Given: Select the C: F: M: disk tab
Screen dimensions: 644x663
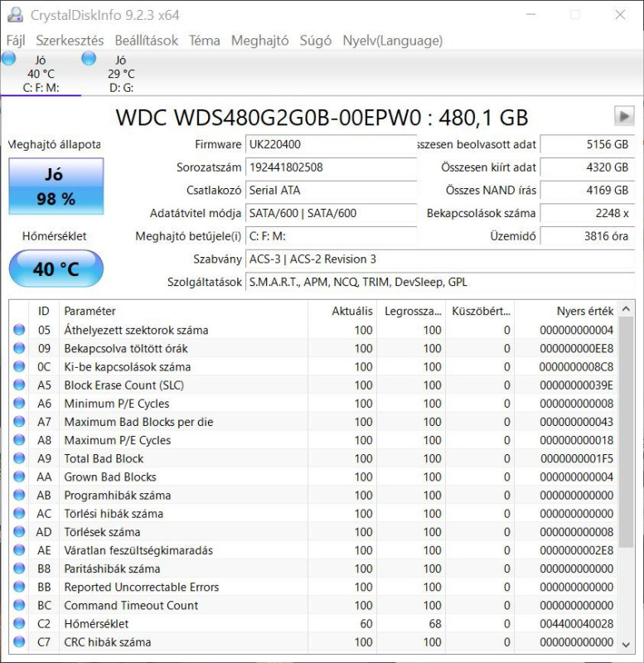Looking at the screenshot, I should [x=41, y=73].
